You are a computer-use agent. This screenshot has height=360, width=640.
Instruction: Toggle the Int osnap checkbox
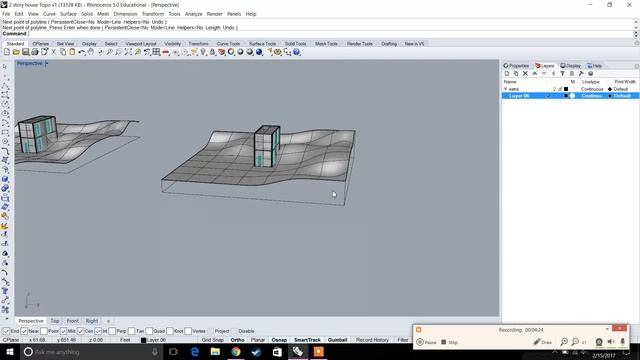[x=98, y=331]
